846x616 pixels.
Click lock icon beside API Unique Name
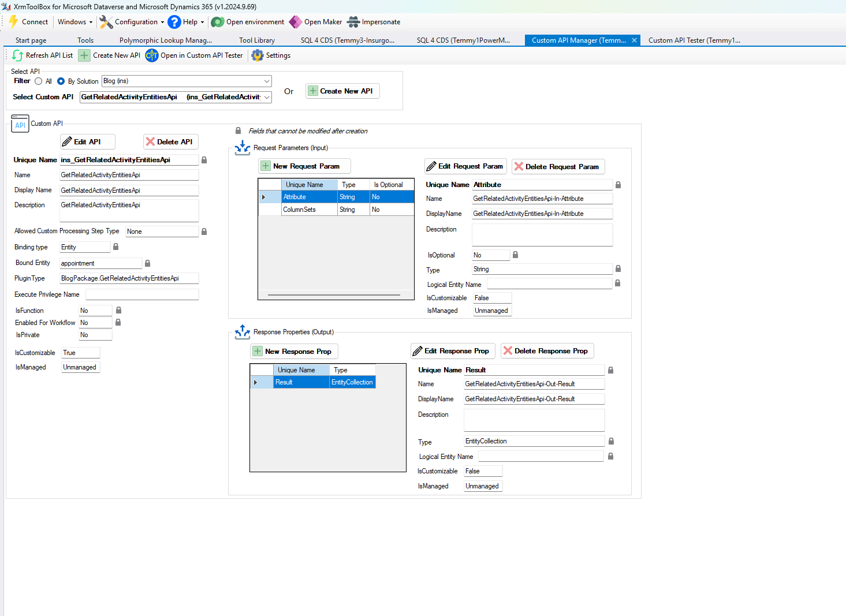tap(204, 160)
